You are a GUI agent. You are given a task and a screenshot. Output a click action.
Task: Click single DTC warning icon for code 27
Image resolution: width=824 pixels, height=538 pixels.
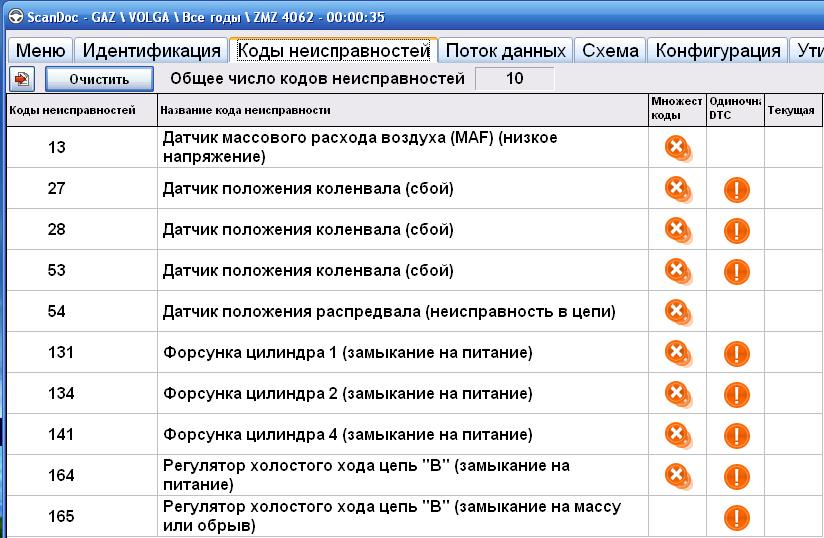pos(736,190)
